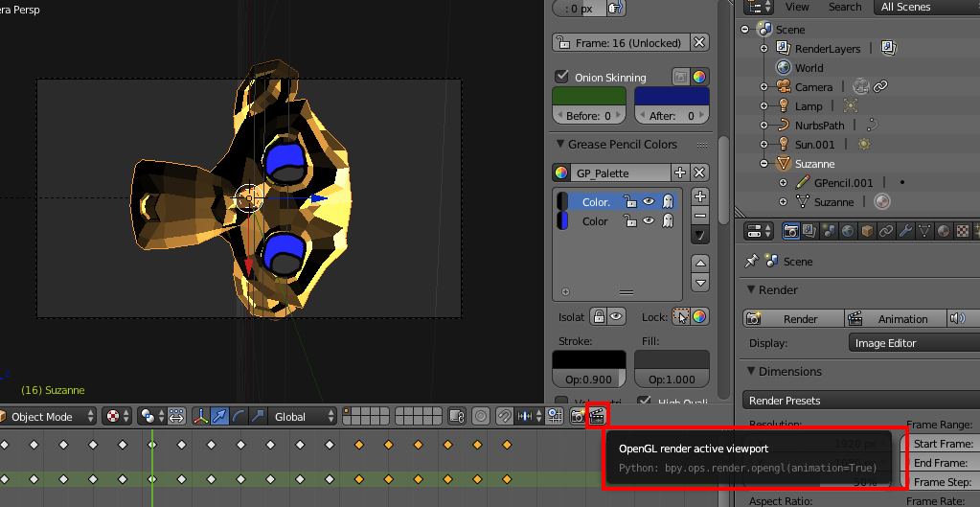Toggle eye visibility on selected Color. row

tap(649, 202)
